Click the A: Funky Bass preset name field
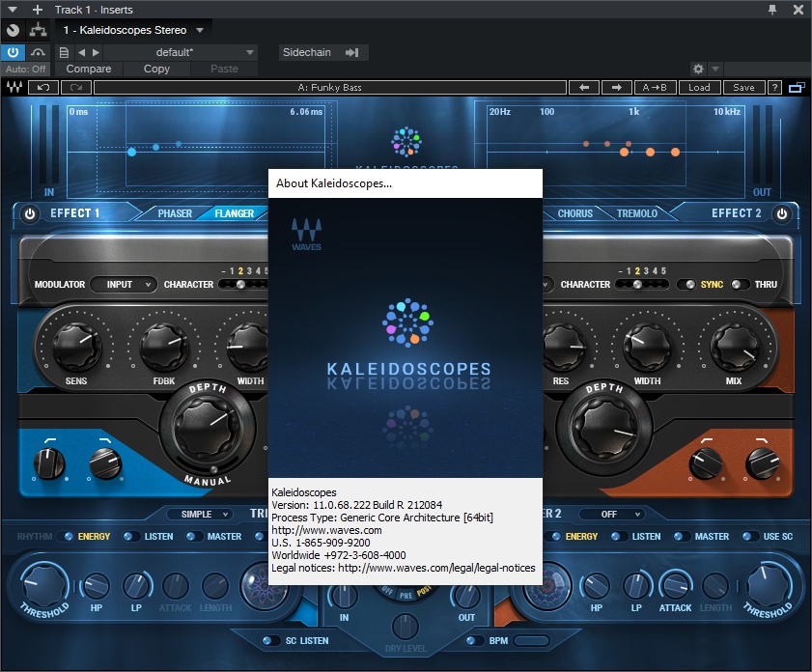Screen dimensions: 812x672 coord(330,88)
